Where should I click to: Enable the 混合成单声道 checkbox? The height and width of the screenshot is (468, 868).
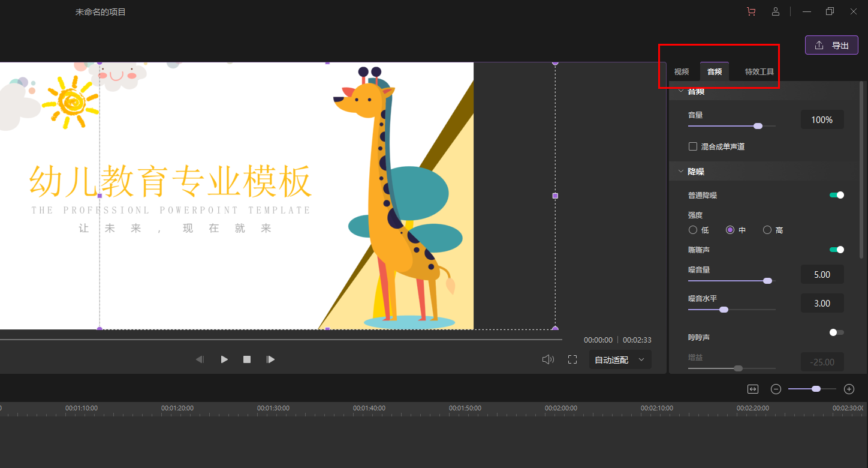(x=693, y=146)
